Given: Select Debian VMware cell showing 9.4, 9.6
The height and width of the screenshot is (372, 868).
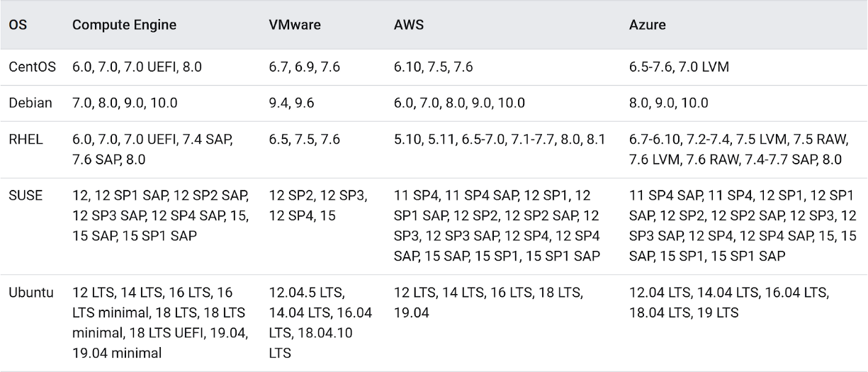Looking at the screenshot, I should click(x=291, y=103).
